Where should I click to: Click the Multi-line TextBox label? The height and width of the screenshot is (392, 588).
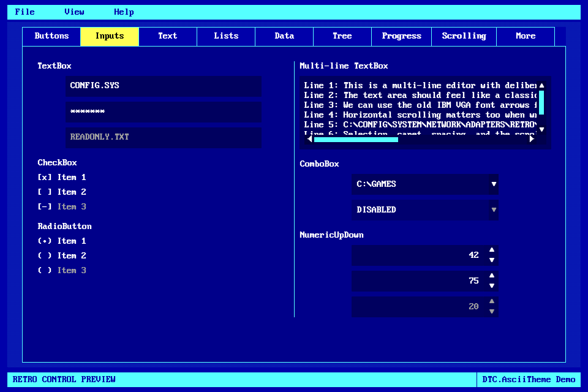(x=344, y=66)
